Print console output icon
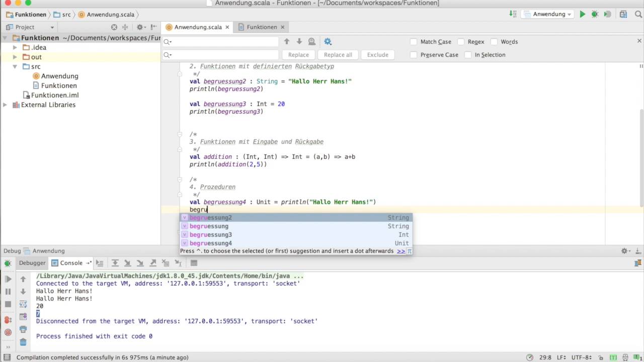The width and height of the screenshot is (644, 362). pos(23,329)
